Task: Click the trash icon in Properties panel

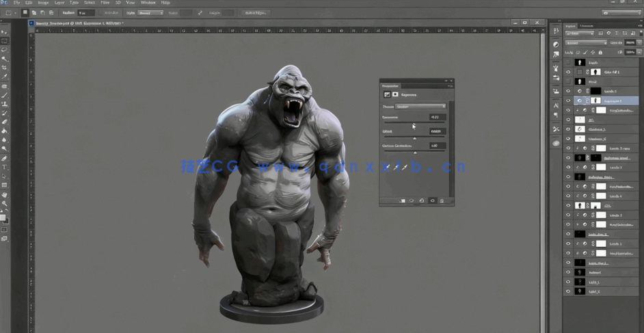Action: click(x=442, y=201)
